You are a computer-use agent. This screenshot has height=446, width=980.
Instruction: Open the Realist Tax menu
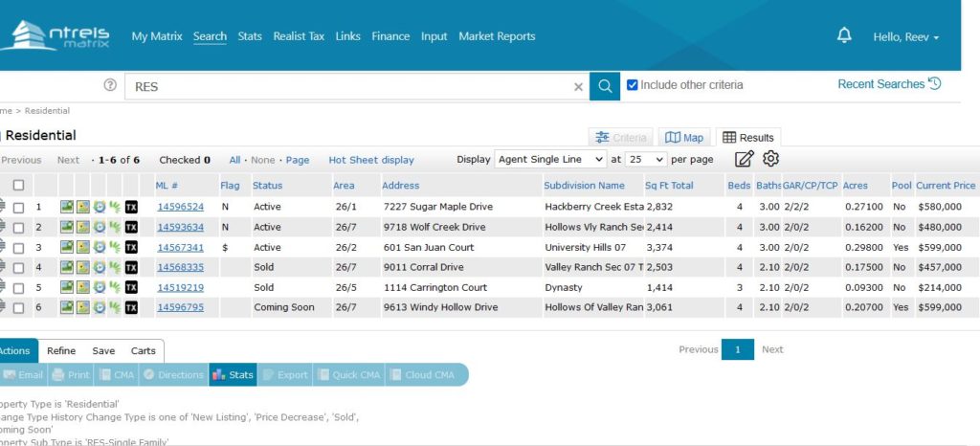(299, 36)
